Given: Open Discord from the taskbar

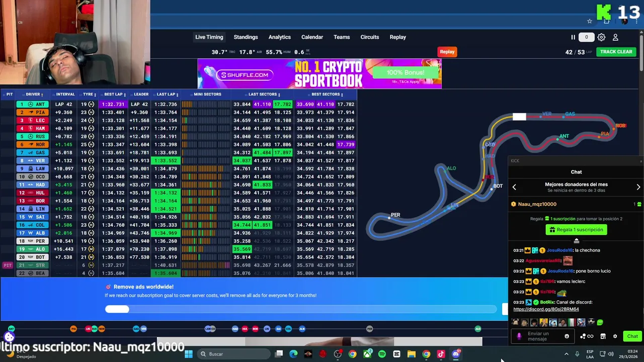Looking at the screenshot, I should coord(456,354).
